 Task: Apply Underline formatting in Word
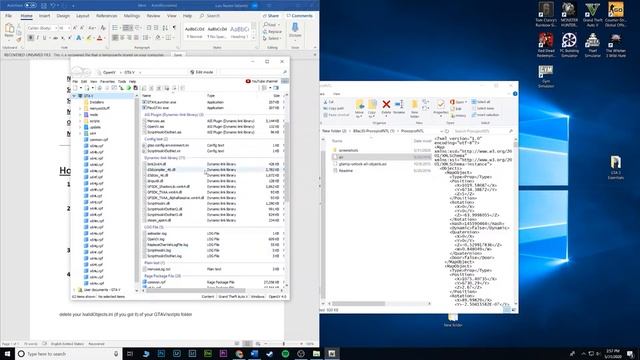click(x=44, y=38)
